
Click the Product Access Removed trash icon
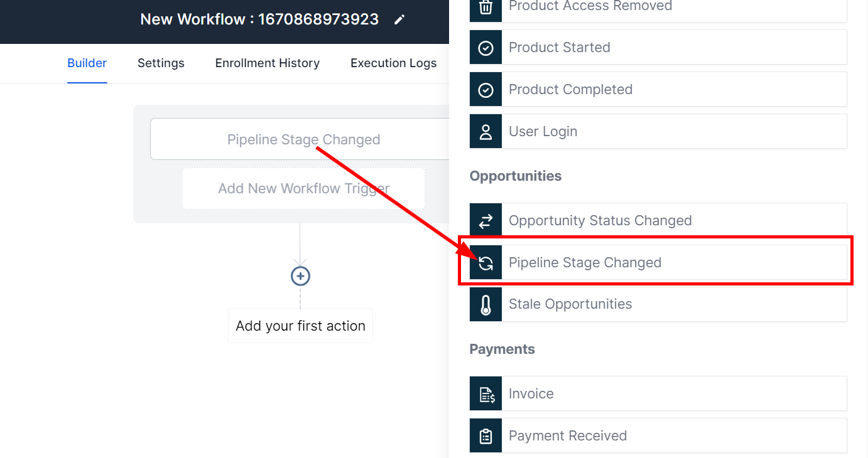(x=486, y=7)
